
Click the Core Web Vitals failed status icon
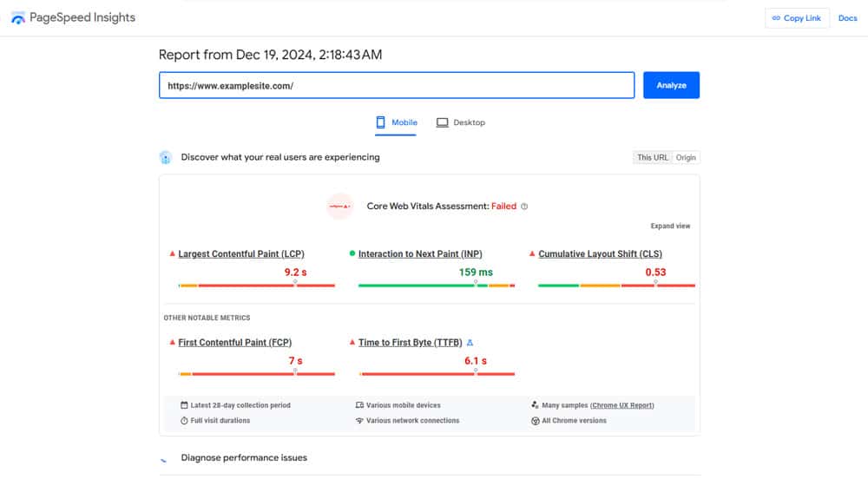point(340,207)
